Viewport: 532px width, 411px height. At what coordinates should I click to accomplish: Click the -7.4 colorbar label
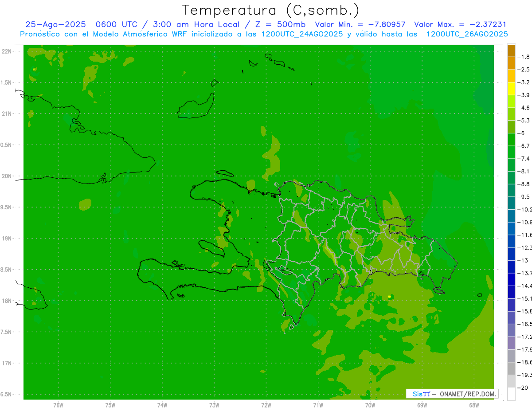coord(523,159)
